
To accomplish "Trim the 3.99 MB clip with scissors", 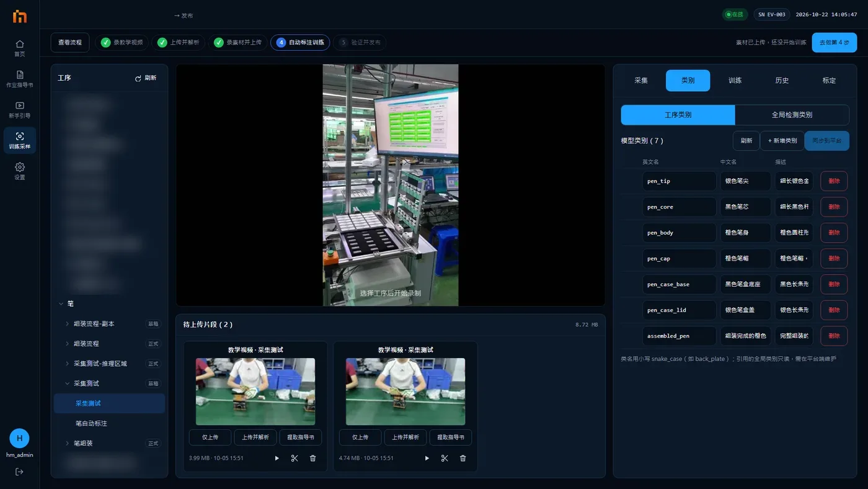I will (x=294, y=458).
